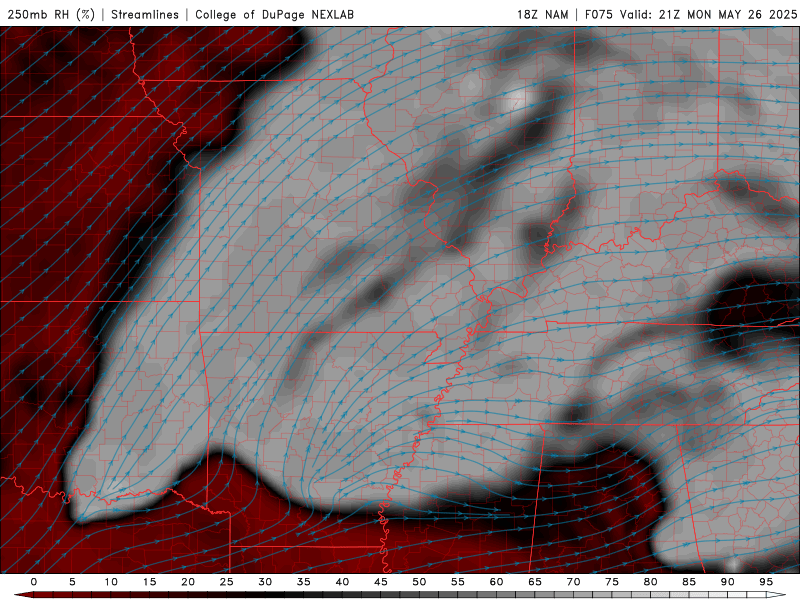Click the "75" label on the color scale
Screen dimensions: 800x600
pos(612,582)
